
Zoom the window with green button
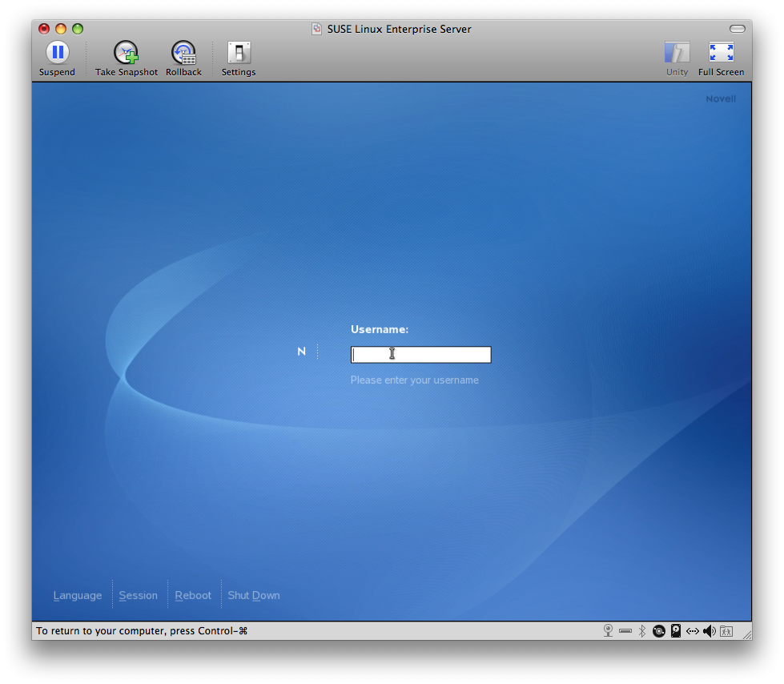78,29
